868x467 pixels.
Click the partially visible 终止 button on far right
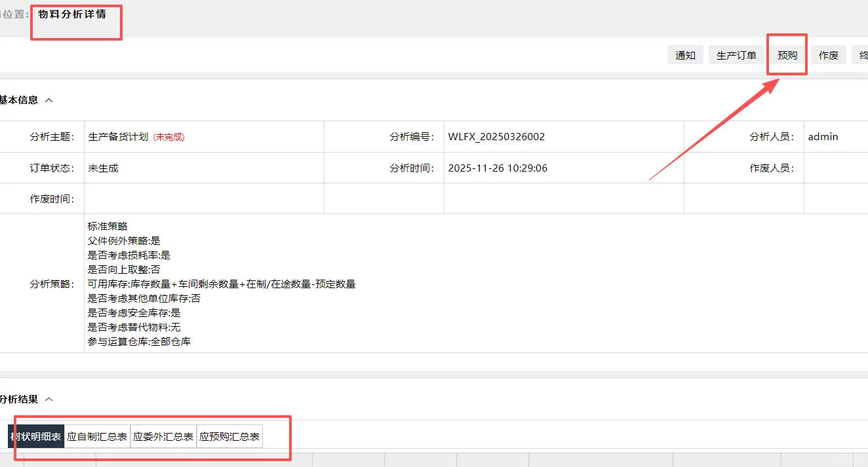click(x=864, y=55)
